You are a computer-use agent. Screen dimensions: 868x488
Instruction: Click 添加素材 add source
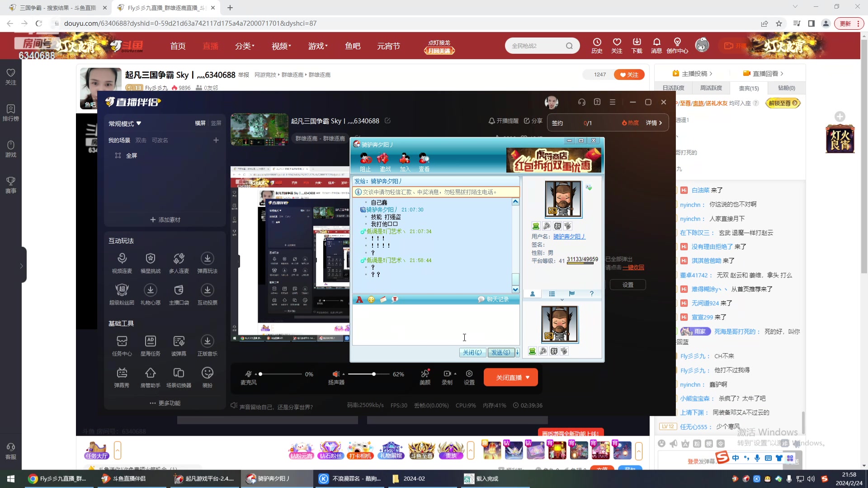(x=165, y=220)
